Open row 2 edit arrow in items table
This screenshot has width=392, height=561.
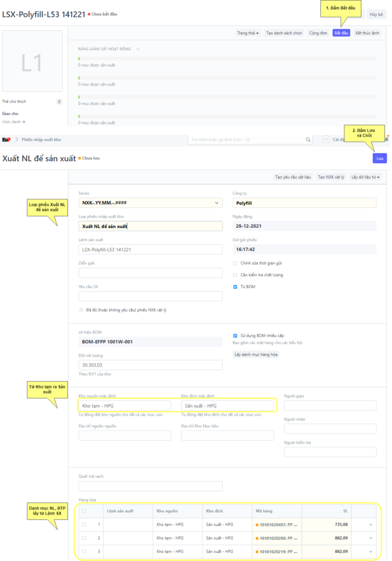pos(370,538)
